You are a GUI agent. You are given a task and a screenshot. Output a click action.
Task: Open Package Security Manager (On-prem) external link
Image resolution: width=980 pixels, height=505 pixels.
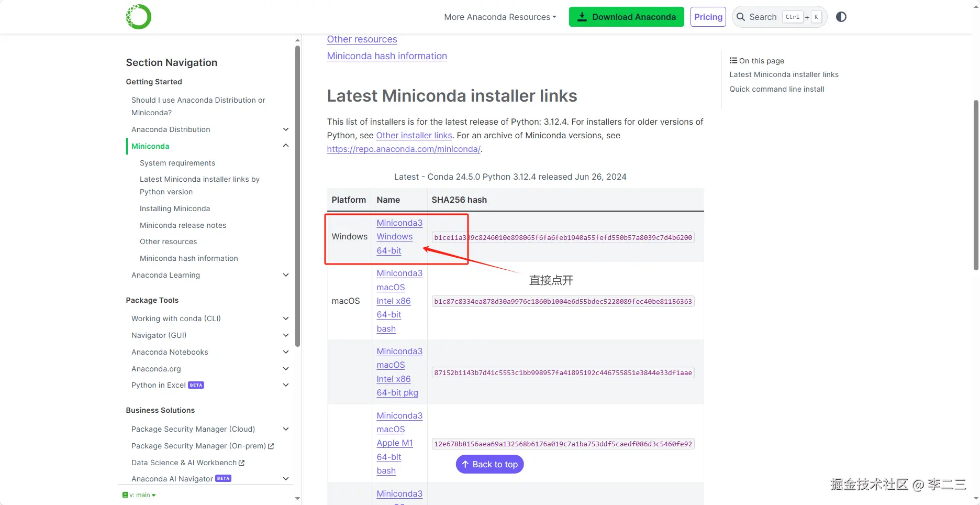tap(203, 446)
